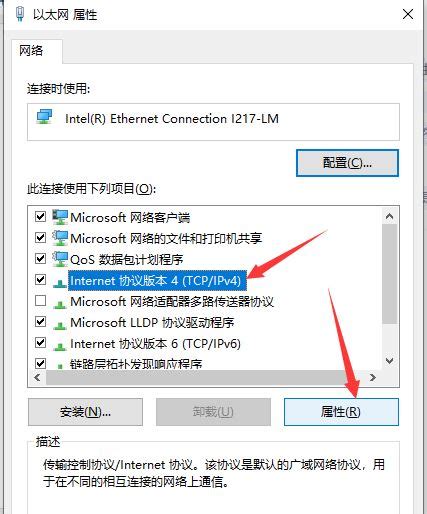Select the Microsoft 网络客户端 icon
The height and width of the screenshot is (514, 427).
pos(60,217)
